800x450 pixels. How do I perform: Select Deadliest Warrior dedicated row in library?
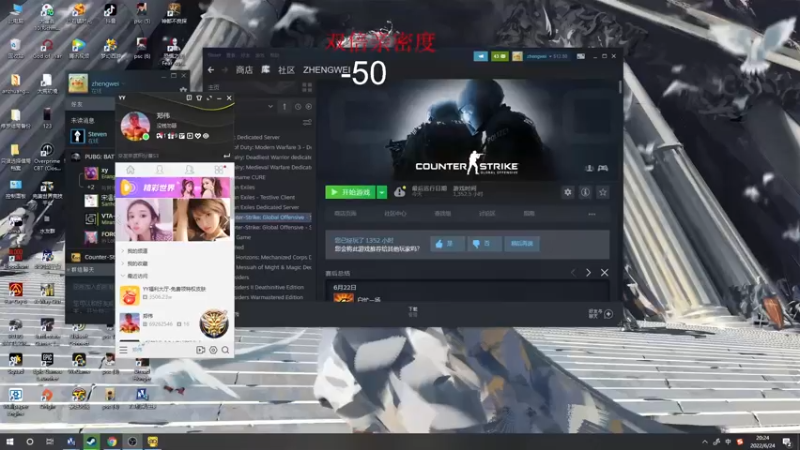click(x=273, y=157)
